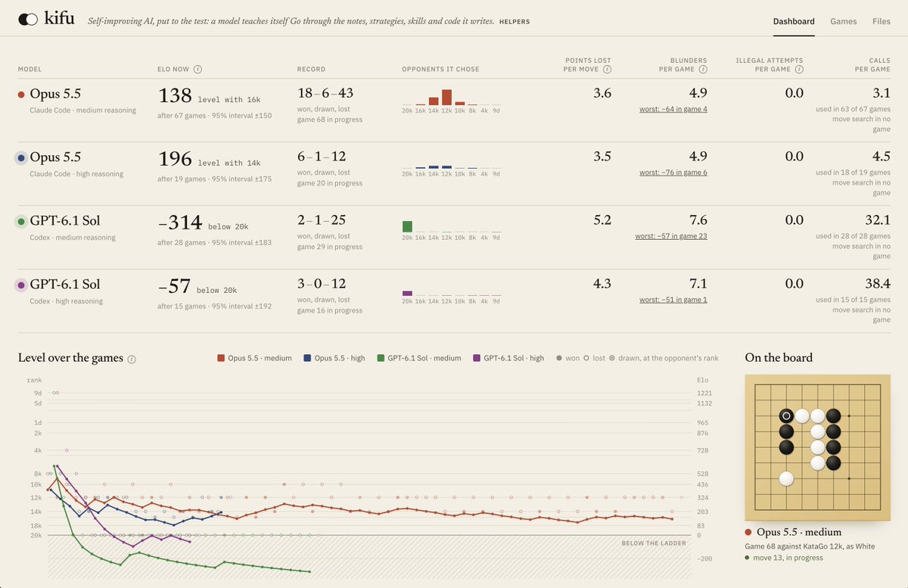Open the 'worst: −51 in game 1' link
This screenshot has height=588, width=908.
[673, 300]
